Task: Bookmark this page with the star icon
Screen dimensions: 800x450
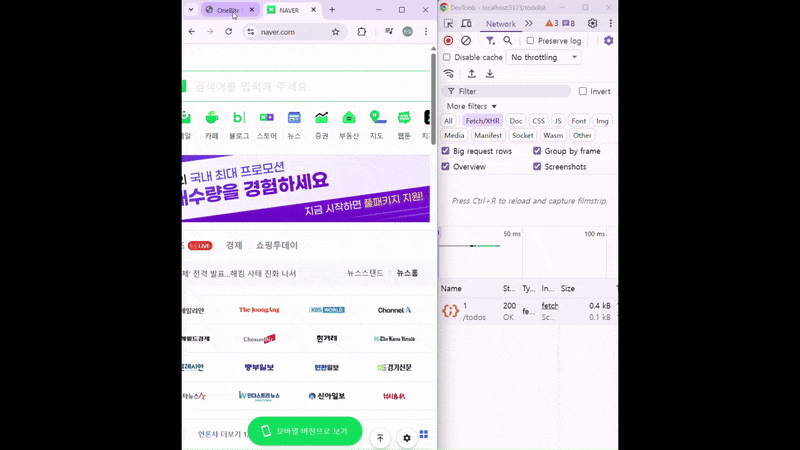Action: [335, 32]
